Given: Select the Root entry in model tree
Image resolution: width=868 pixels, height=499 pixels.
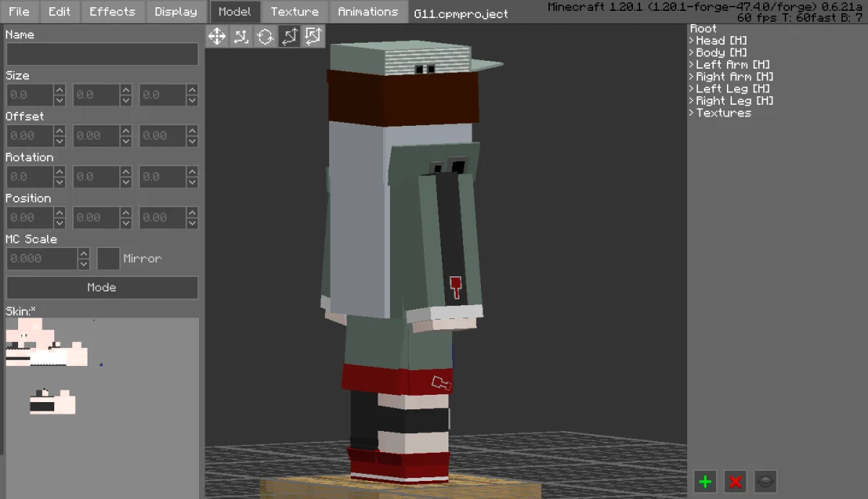Looking at the screenshot, I should pos(704,29).
